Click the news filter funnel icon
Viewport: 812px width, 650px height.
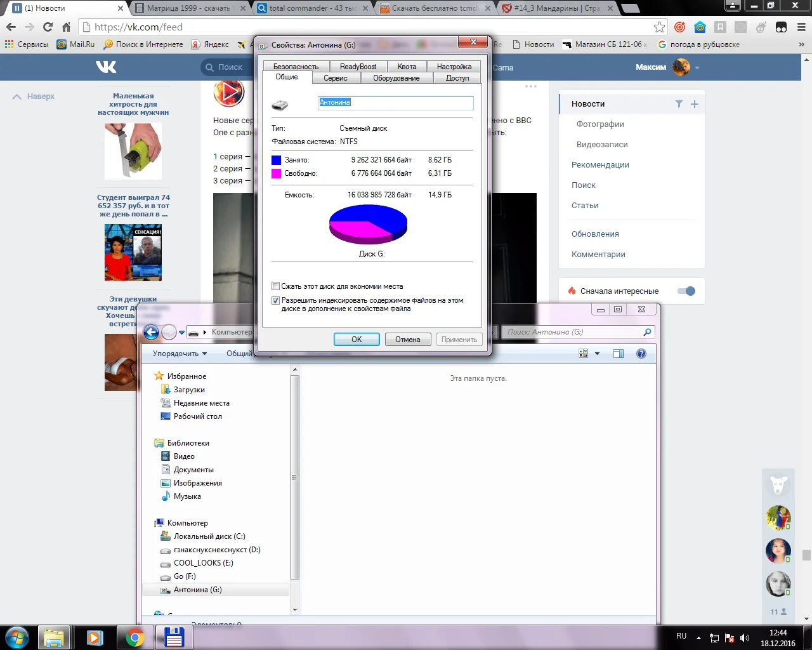(679, 103)
